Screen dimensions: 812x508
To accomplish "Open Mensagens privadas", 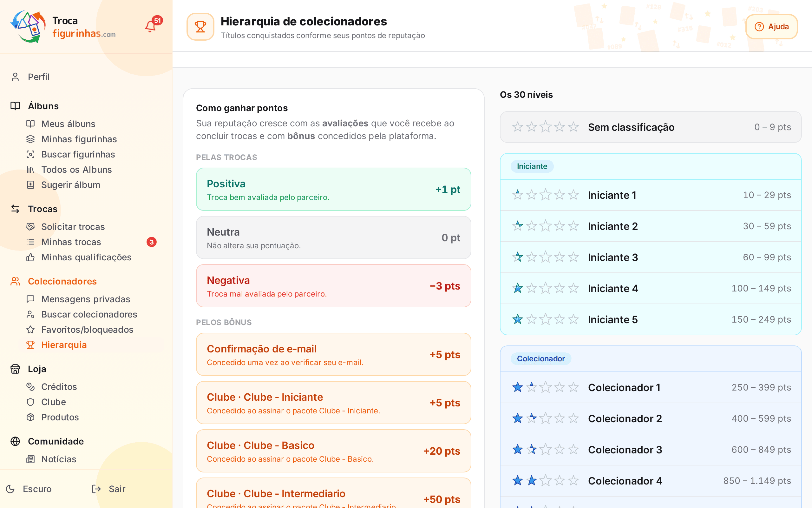I will point(86,299).
